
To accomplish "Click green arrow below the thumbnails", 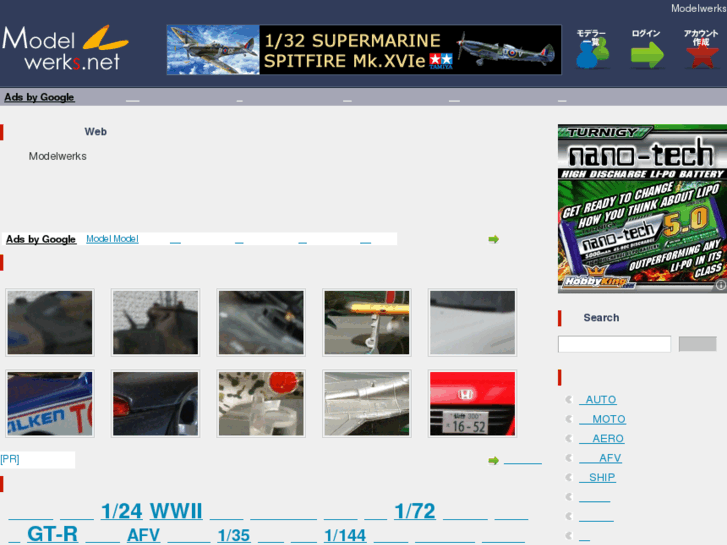I will (493, 461).
